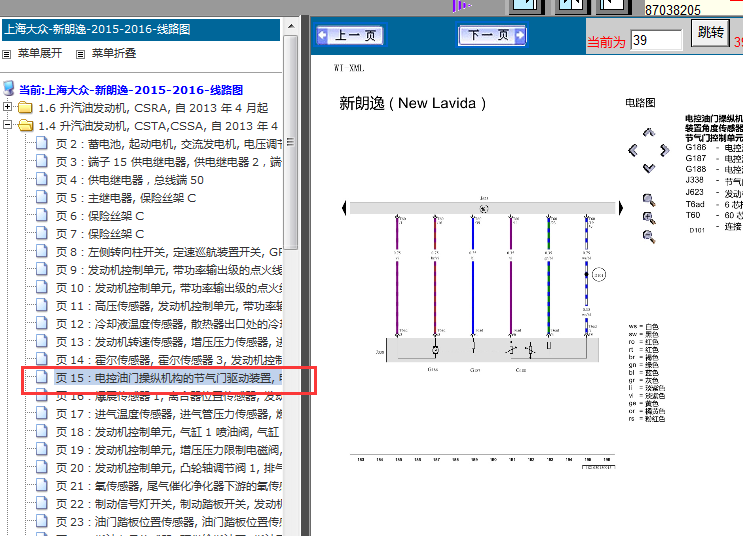This screenshot has width=743, height=536.
Task: Click 菜单展开 to expand all menus
Action: point(40,53)
